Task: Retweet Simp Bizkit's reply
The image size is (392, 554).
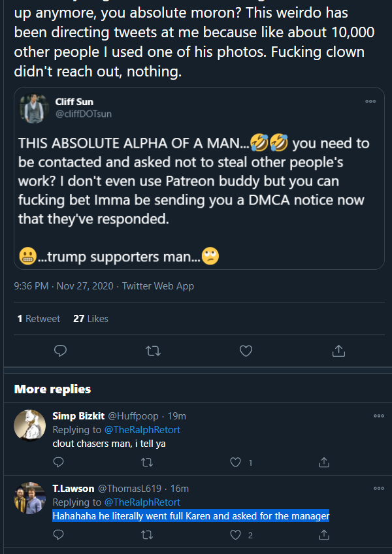Action: [x=147, y=463]
